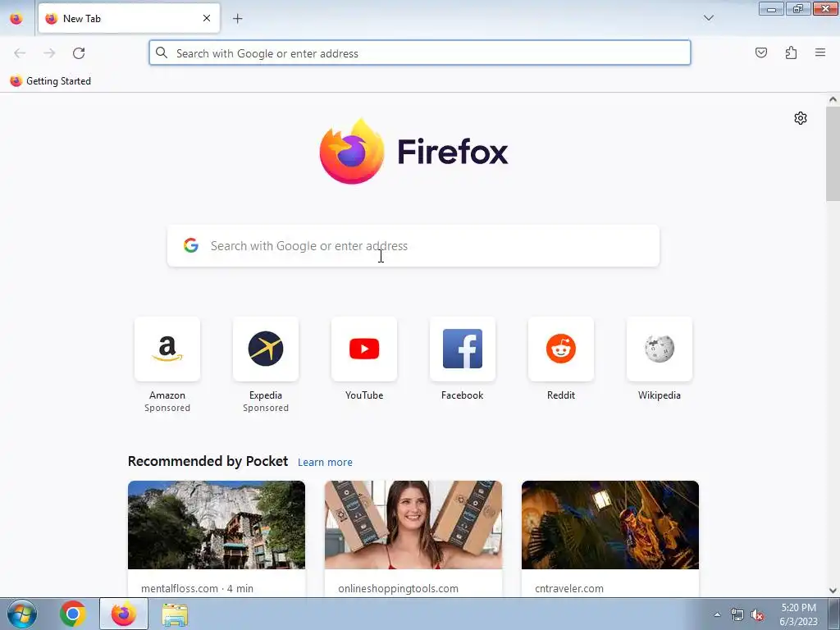
Task: Select the New Tab tab
Action: (x=129, y=18)
